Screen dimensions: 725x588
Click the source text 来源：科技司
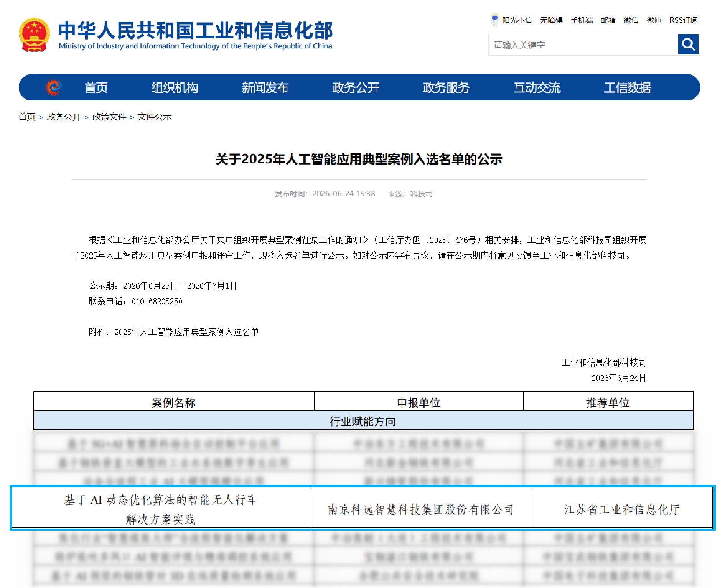tap(410, 194)
